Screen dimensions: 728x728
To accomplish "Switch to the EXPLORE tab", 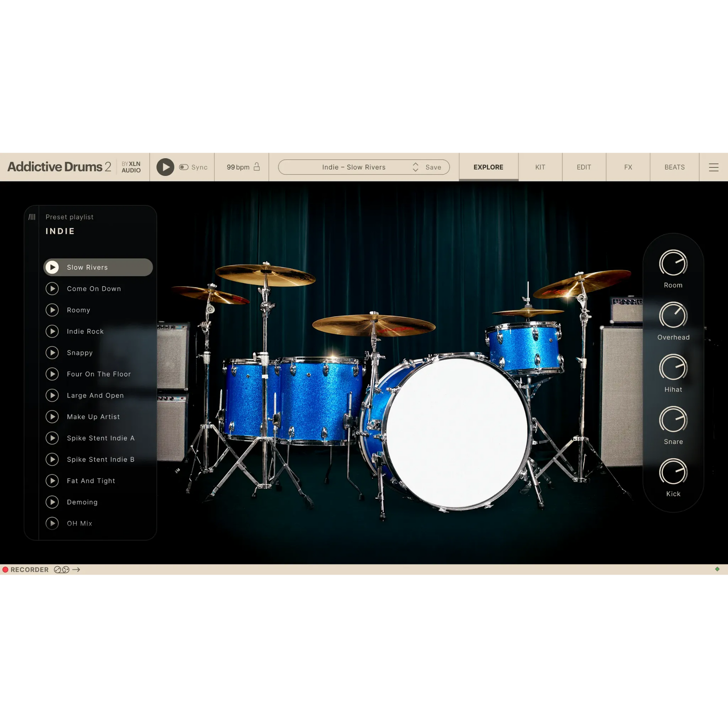I will (488, 167).
